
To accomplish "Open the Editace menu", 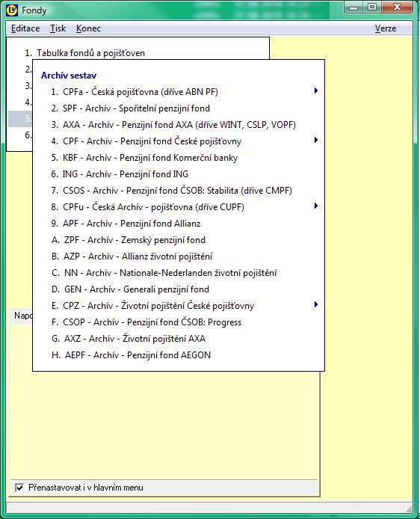I will [x=25, y=28].
